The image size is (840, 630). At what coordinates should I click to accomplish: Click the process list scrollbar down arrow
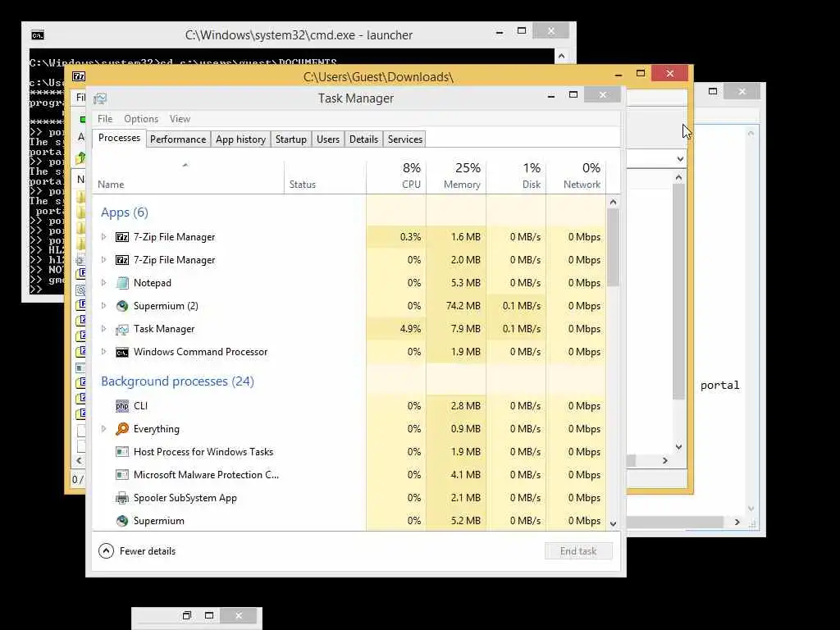(x=614, y=524)
